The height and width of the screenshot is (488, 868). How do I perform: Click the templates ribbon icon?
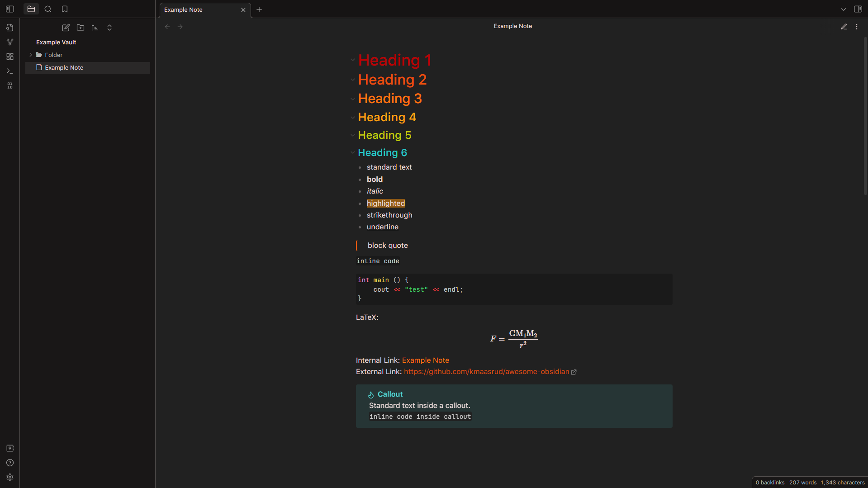point(10,85)
